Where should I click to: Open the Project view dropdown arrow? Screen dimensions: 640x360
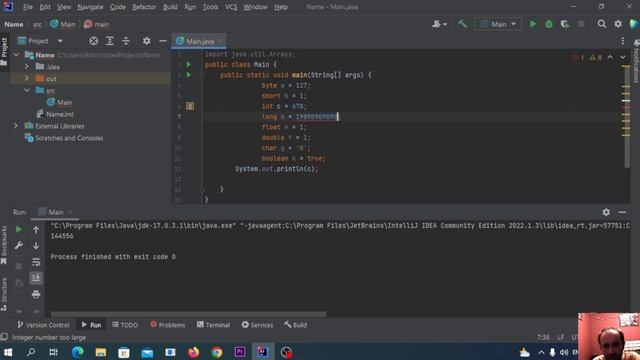[60, 41]
